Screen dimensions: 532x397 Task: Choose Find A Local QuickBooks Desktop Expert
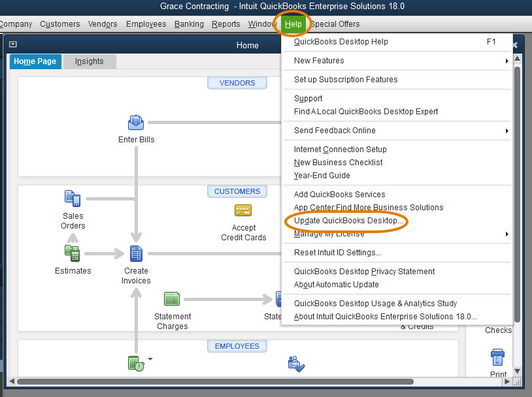pos(396,112)
